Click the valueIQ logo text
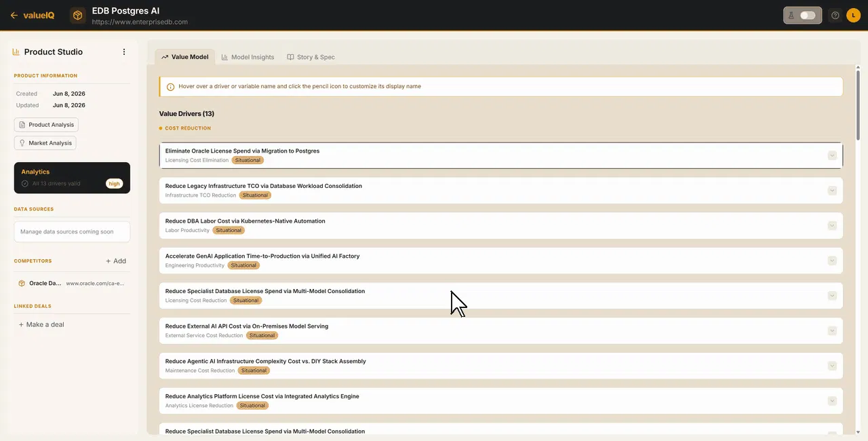The image size is (868, 441). point(39,15)
